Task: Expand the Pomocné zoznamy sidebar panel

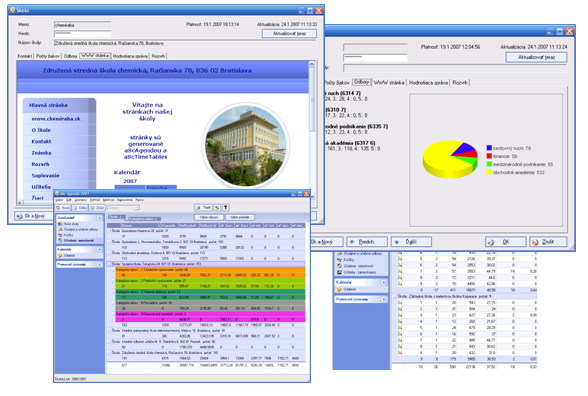Action: (x=99, y=264)
